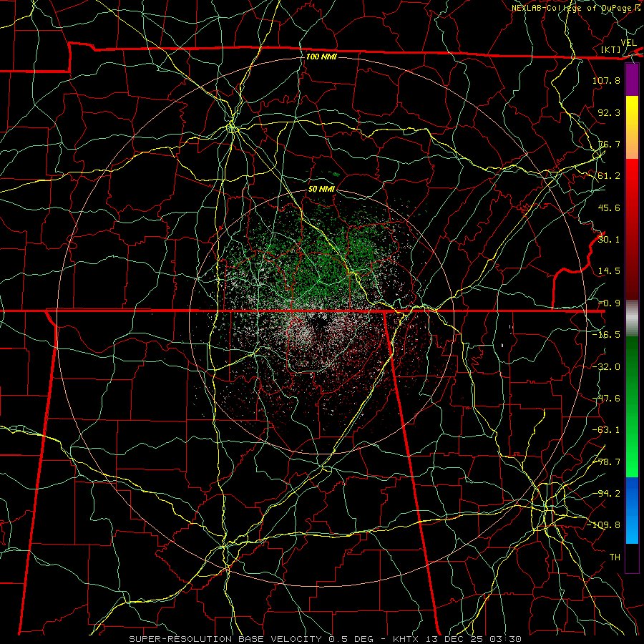
Task: Click the -0.9 scale value
Action: 609,303
